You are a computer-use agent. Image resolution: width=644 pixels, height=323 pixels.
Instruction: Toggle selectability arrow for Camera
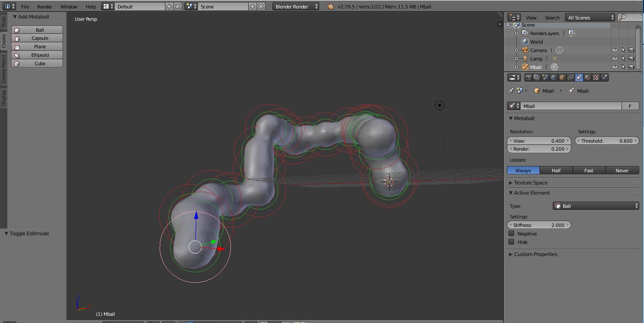623,50
